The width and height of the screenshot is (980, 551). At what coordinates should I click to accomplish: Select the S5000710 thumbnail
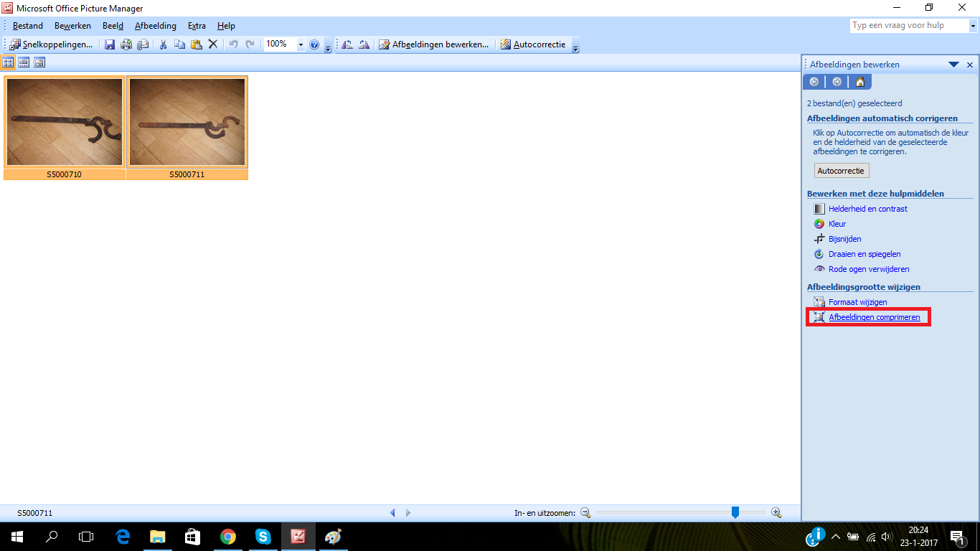pos(65,122)
